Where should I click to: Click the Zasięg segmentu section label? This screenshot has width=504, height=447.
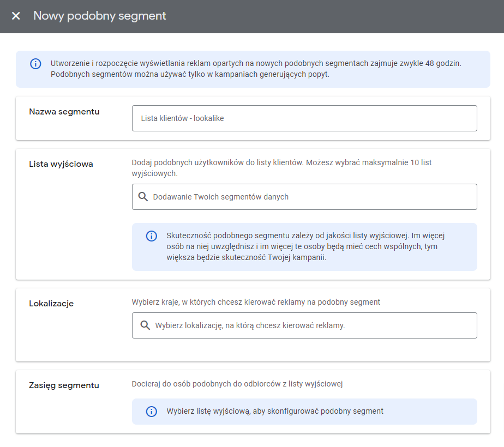64,385
